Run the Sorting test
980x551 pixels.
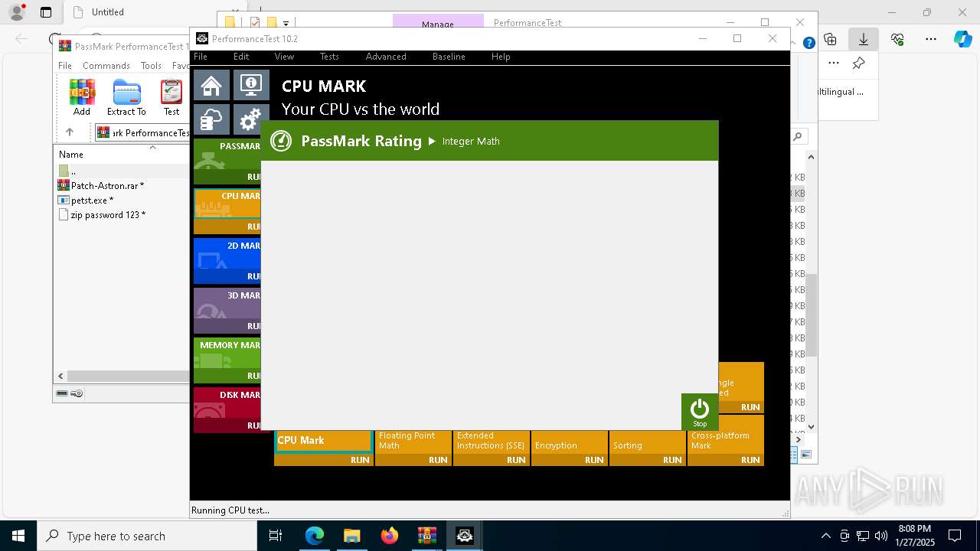672,460
